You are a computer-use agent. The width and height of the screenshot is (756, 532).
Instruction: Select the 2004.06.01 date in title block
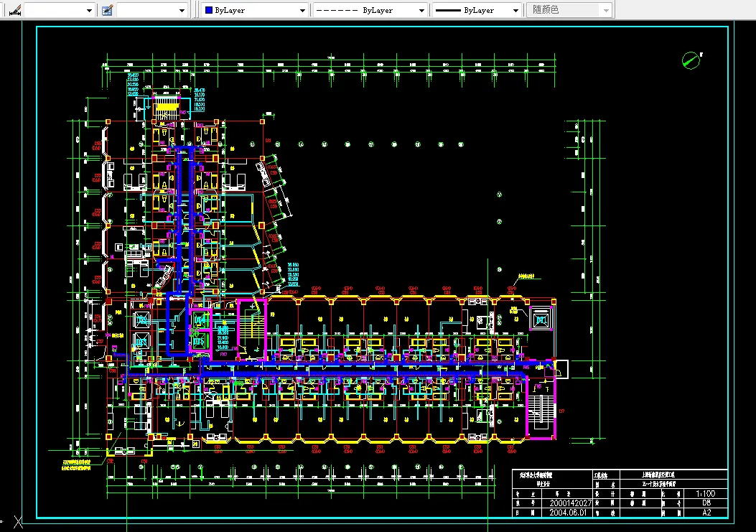pyautogui.click(x=568, y=512)
